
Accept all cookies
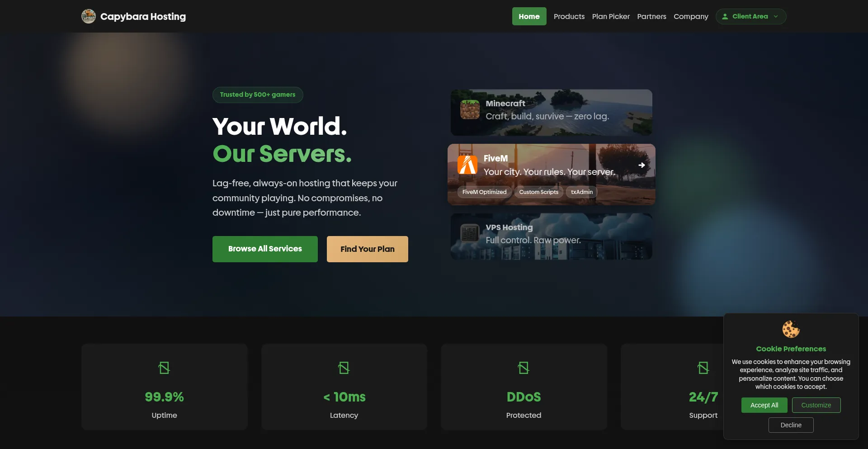[764, 405]
